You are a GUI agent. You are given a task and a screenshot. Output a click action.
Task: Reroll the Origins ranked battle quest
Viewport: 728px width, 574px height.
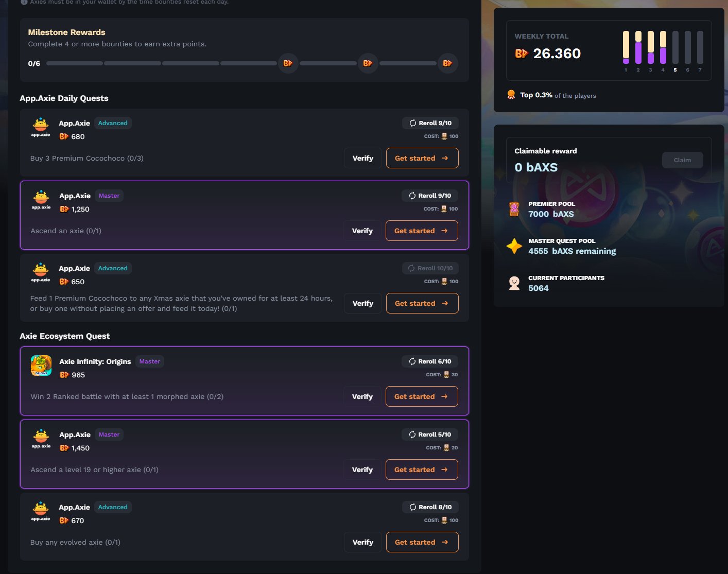(x=430, y=361)
